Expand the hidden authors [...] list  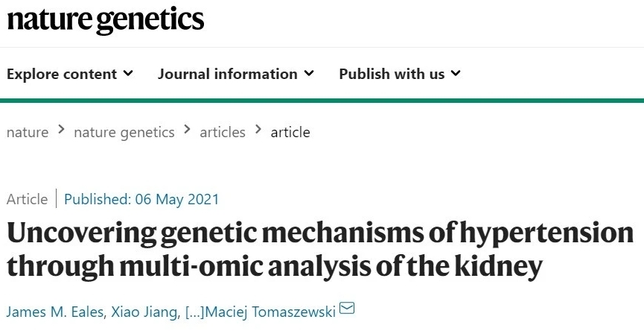195,312
